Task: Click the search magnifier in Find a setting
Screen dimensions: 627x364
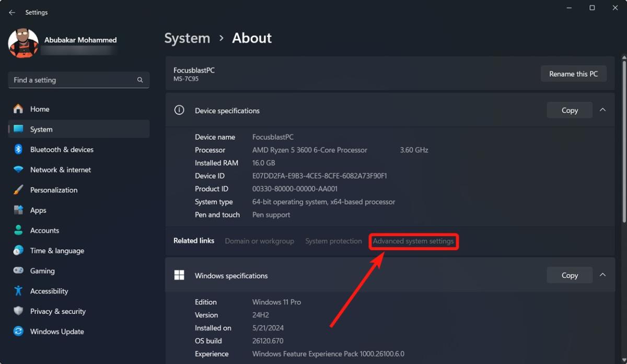Action: pos(140,80)
